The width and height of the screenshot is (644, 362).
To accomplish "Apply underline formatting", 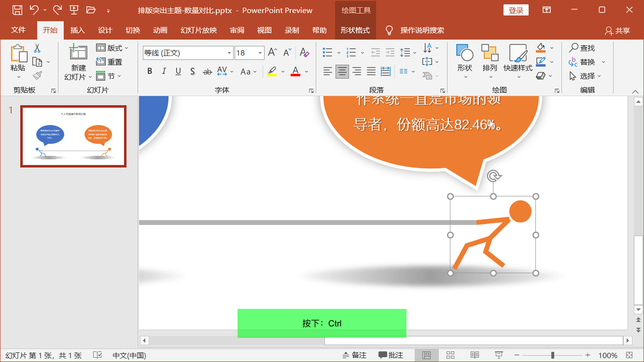I will point(178,71).
